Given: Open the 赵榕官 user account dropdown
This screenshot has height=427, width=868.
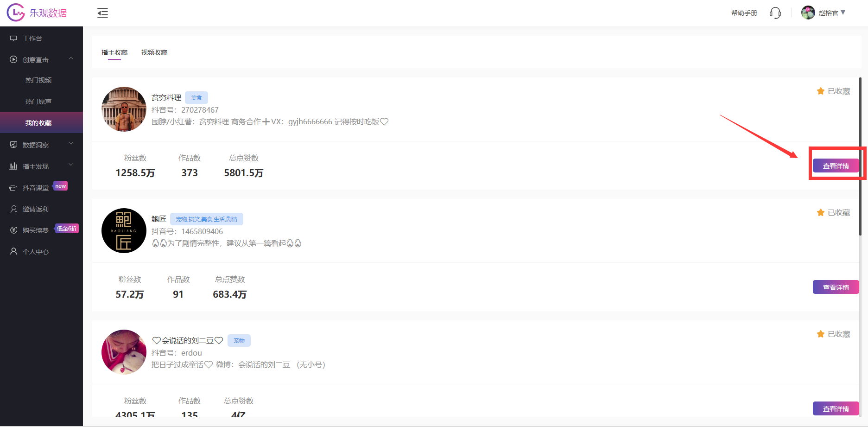Looking at the screenshot, I should [x=828, y=13].
